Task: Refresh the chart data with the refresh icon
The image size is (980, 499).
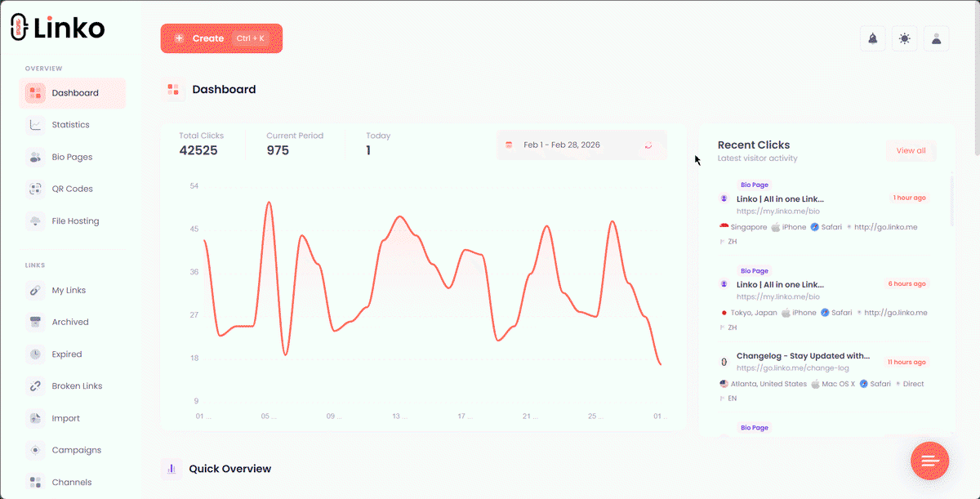Action: (x=648, y=145)
